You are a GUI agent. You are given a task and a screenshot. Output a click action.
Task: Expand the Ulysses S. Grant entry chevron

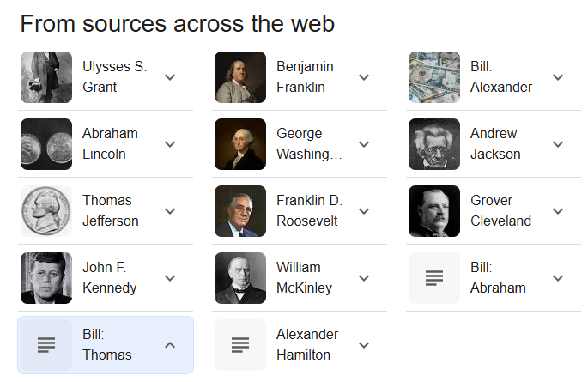(x=170, y=77)
